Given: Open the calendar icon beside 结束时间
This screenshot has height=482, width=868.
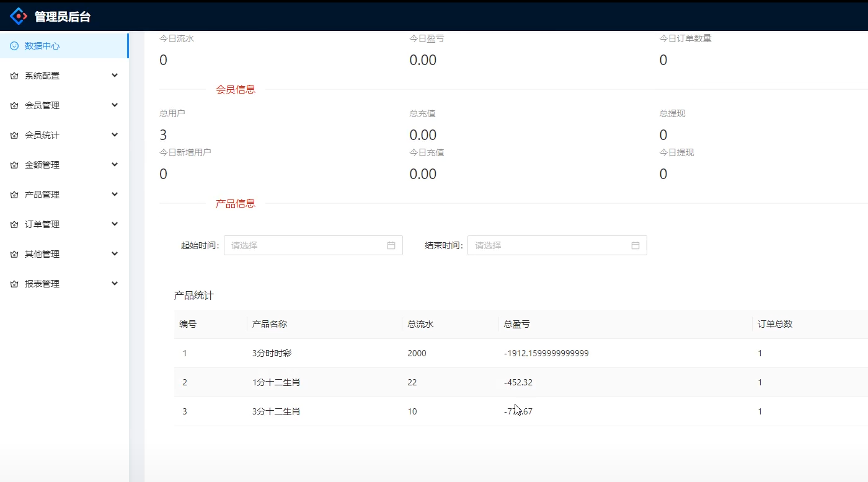Looking at the screenshot, I should [x=634, y=245].
